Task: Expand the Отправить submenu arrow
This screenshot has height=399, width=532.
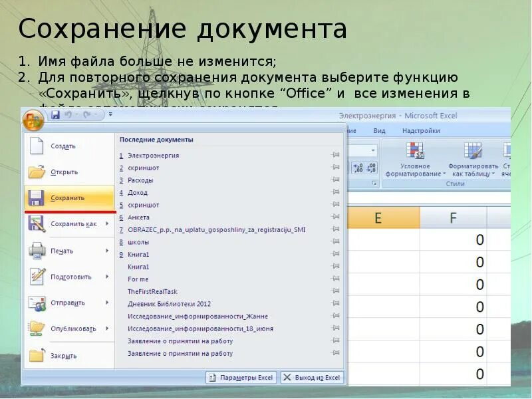Action: 107,303
